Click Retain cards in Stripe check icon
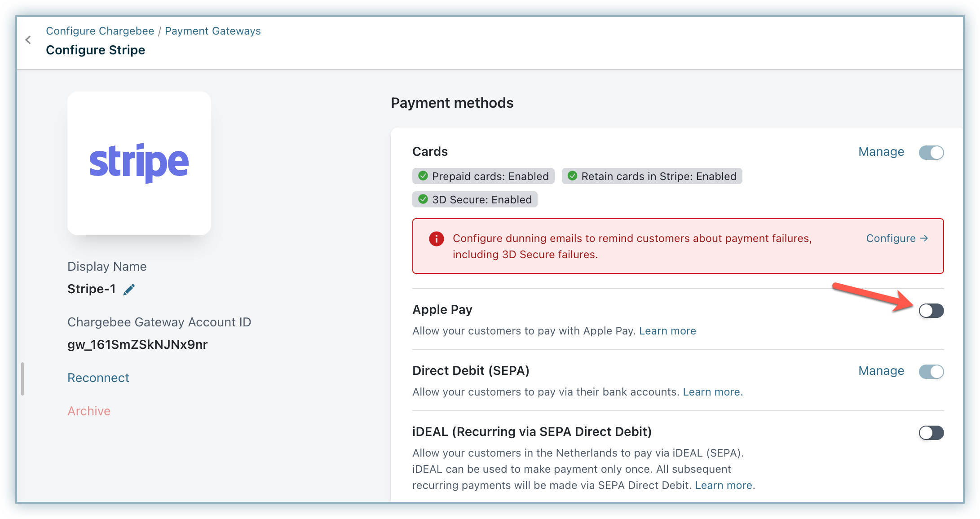This screenshot has height=519, width=980. click(x=572, y=176)
